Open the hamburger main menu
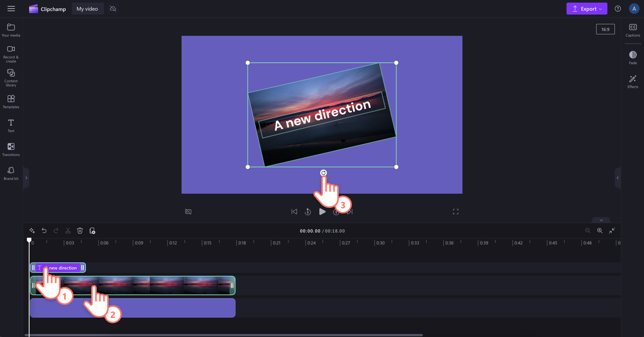 click(x=11, y=9)
